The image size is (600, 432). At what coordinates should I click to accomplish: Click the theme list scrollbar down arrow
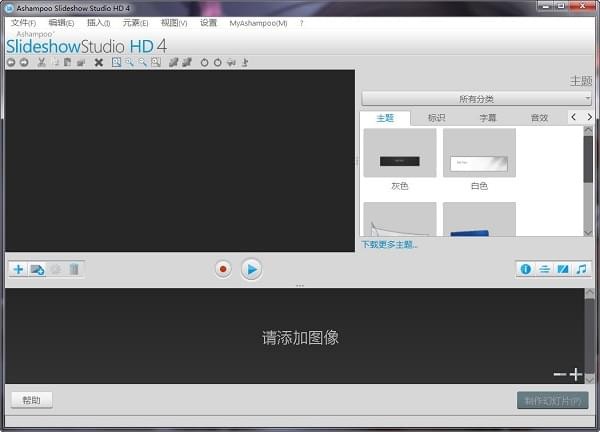(588, 232)
